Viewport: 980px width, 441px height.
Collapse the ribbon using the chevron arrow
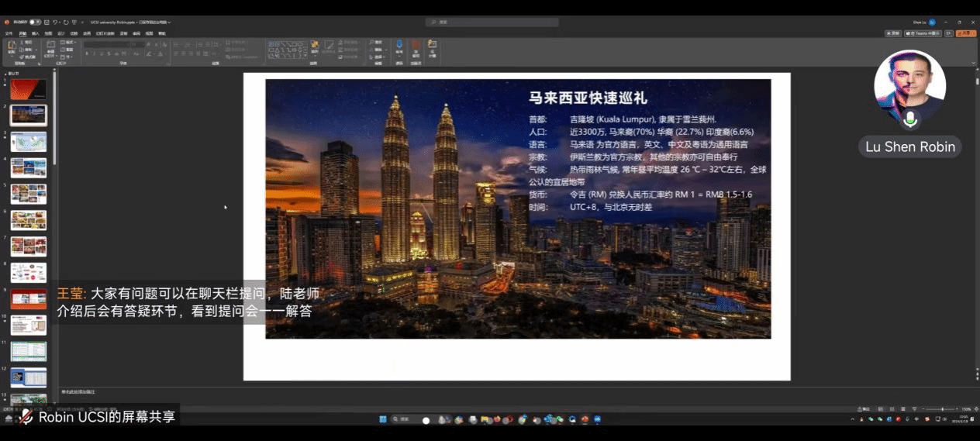(x=974, y=64)
